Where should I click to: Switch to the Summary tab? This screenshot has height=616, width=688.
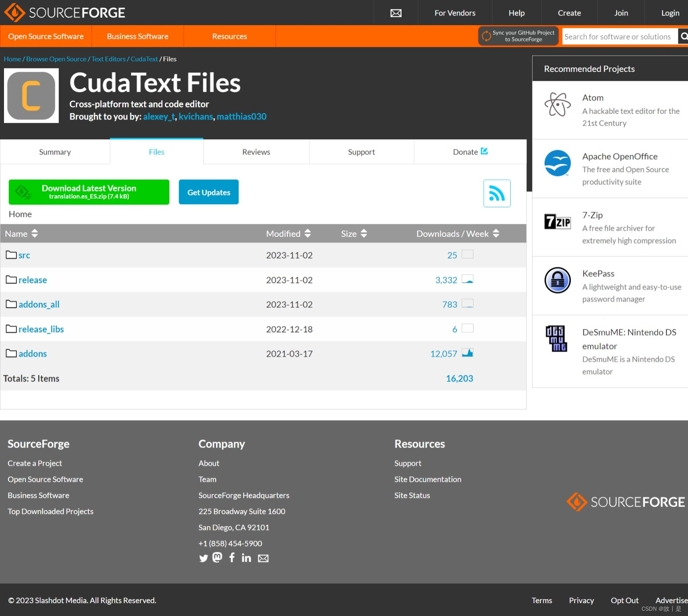tap(55, 152)
